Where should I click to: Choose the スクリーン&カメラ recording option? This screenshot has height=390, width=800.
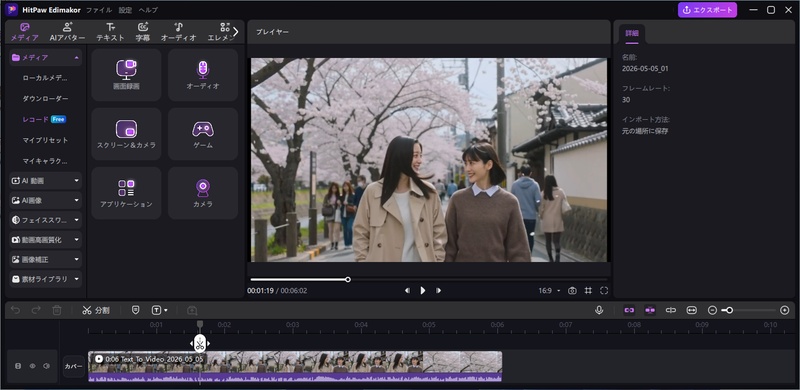(x=126, y=134)
